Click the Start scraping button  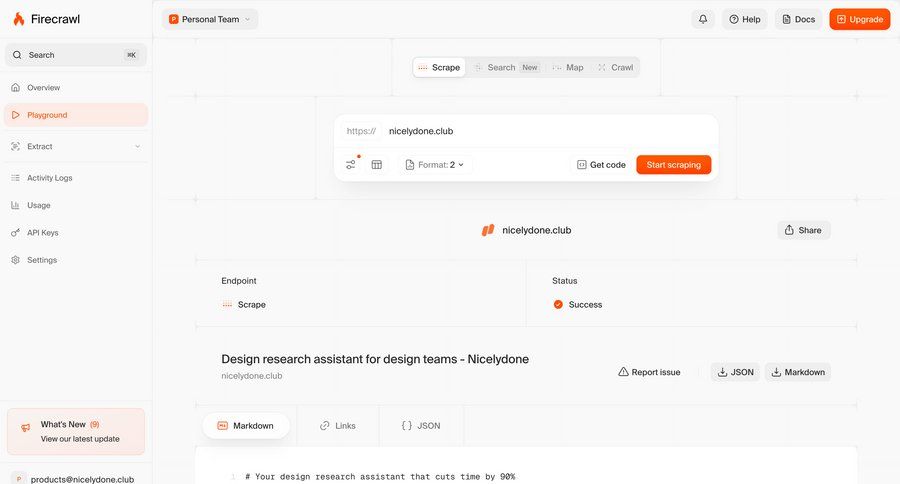tap(673, 165)
